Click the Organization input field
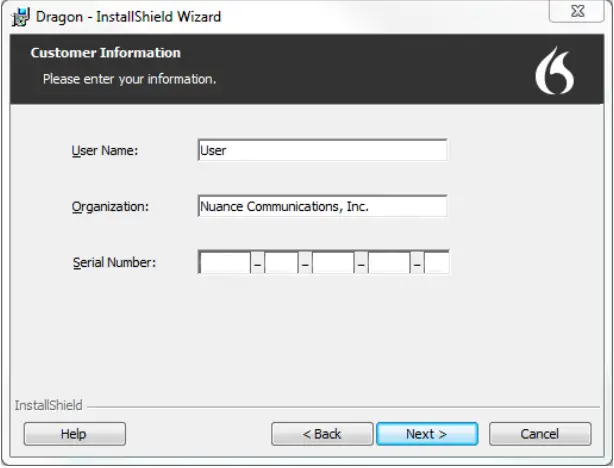The image size is (614, 468). pos(322,206)
